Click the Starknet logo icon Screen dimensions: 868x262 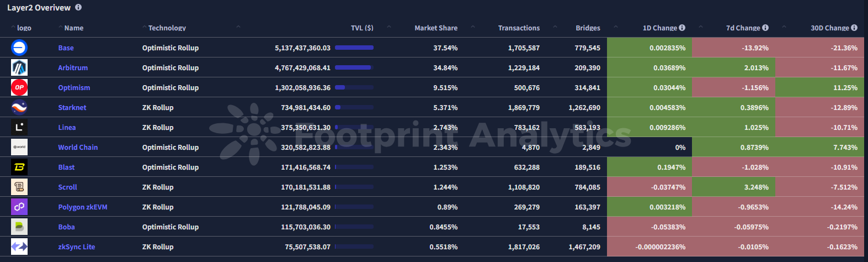19,107
